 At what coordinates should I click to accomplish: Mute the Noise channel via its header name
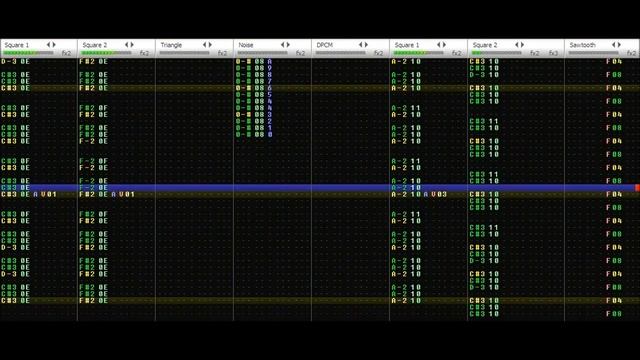click(x=246, y=45)
